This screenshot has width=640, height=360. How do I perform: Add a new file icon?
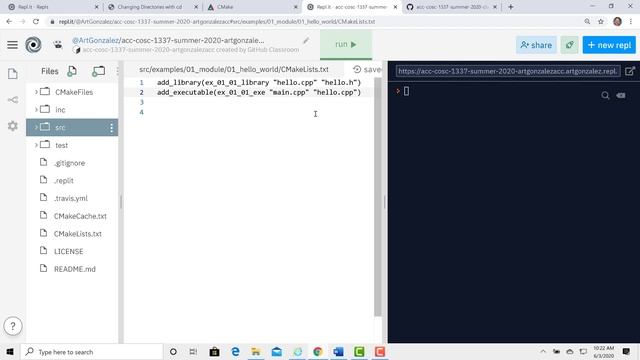72,71
